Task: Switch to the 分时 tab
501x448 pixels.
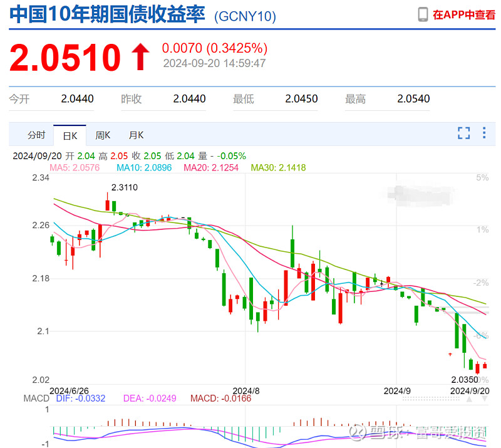Action: coord(36,135)
